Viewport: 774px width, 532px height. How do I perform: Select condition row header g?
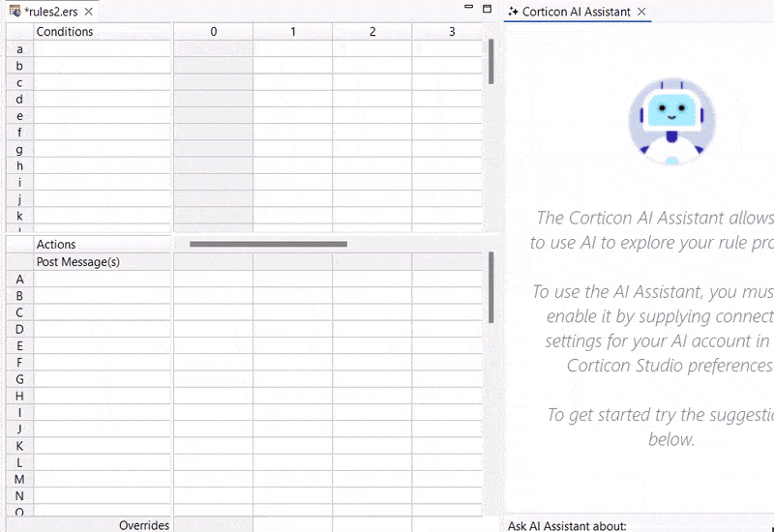[19, 149]
